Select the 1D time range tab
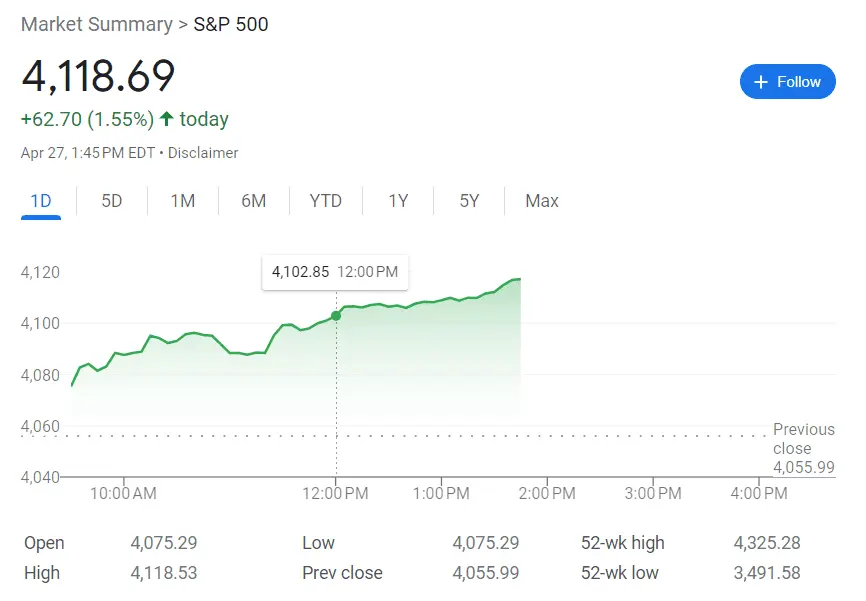This screenshot has height=601, width=866. (x=41, y=201)
